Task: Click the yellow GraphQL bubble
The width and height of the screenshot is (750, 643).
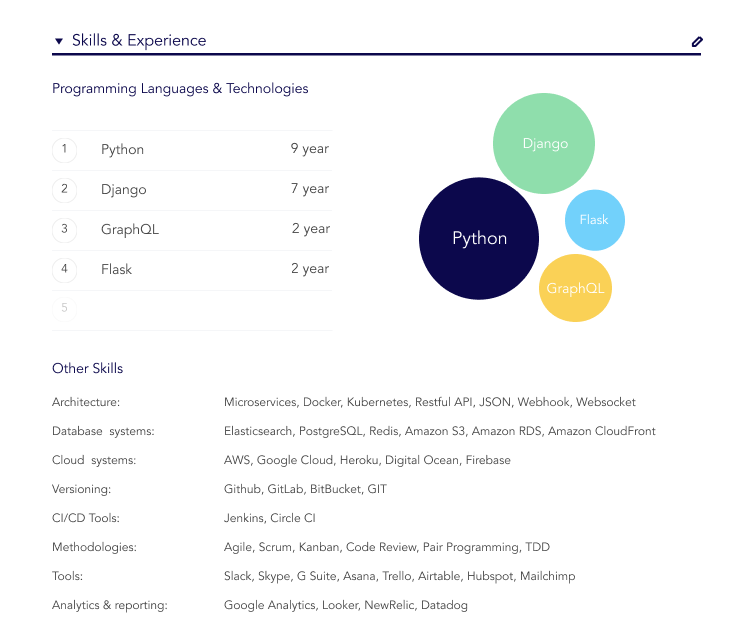Action: coord(575,288)
